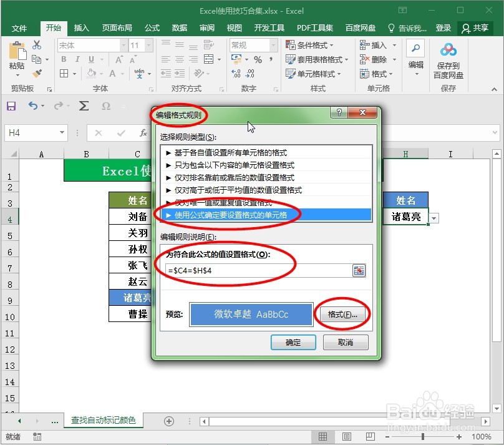The width and height of the screenshot is (504, 445).
Task: Click the 共享 share button
Action: pos(475,28)
